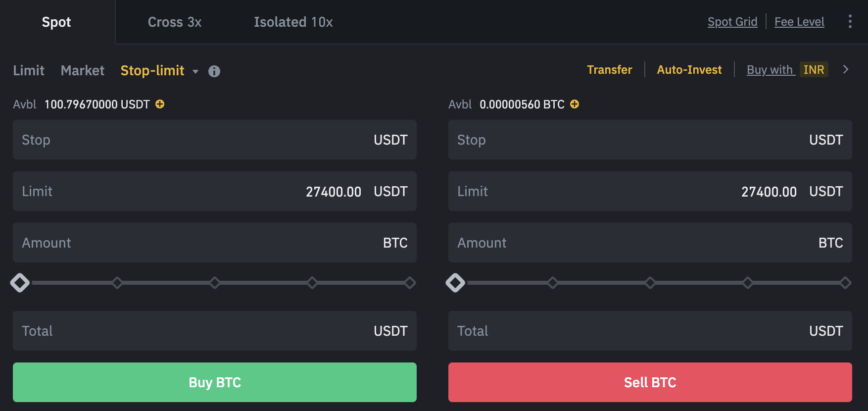Switch to the Cross 3x tab
The width and height of the screenshot is (868, 411).
coord(174,22)
